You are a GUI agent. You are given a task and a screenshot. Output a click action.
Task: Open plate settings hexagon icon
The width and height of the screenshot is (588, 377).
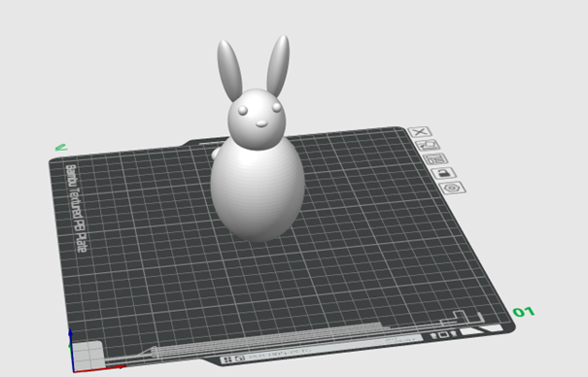click(453, 188)
